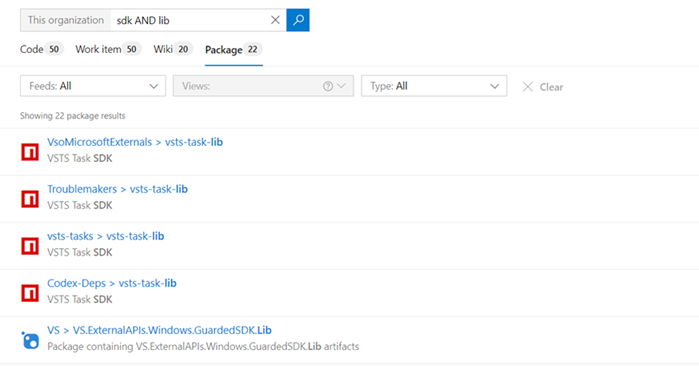Select the Package tab

pyautogui.click(x=234, y=49)
